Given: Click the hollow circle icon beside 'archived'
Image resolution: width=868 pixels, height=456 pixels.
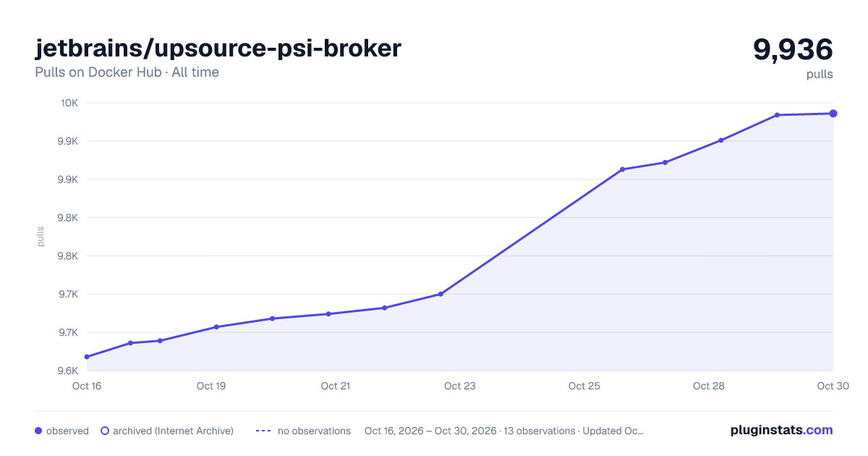Looking at the screenshot, I should point(105,431).
